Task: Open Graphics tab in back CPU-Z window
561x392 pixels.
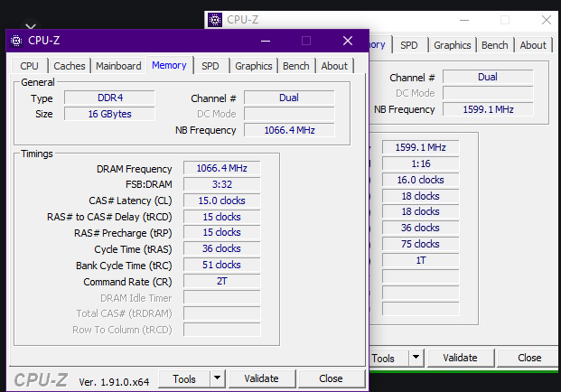Action: click(x=453, y=45)
